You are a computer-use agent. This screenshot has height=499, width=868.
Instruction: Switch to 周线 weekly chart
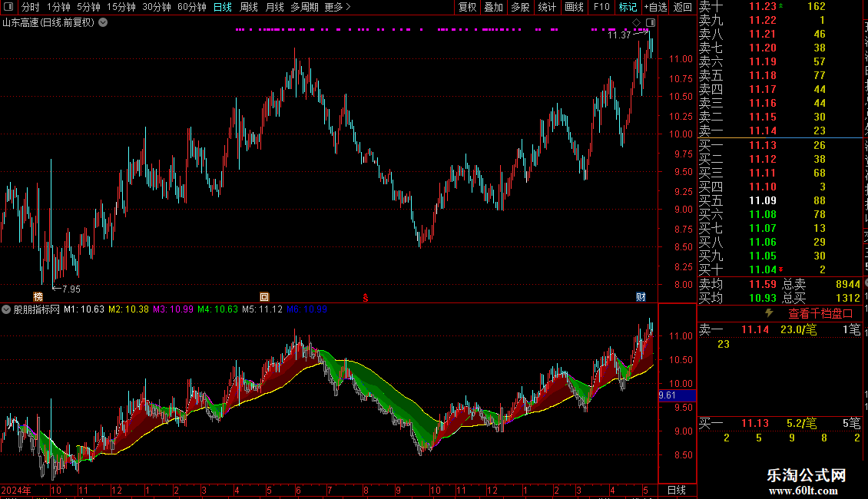249,7
